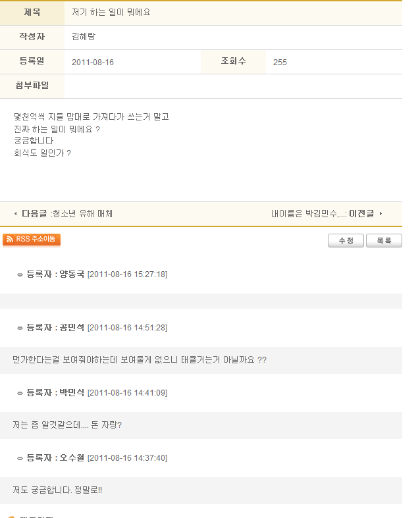The width and height of the screenshot is (420, 518).
Task: Select commenter name 양동국
Action: coord(72,274)
